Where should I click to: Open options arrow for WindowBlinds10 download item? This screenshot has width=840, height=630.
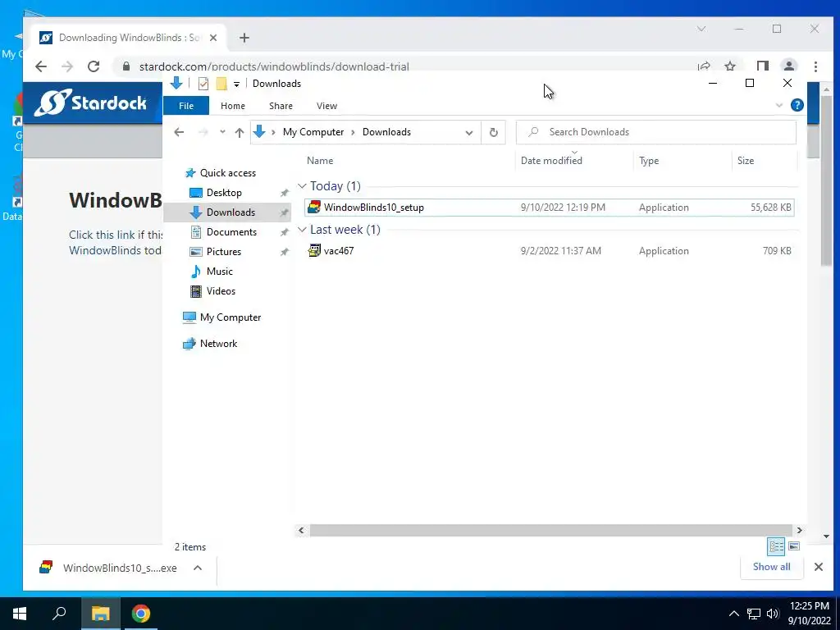(197, 568)
